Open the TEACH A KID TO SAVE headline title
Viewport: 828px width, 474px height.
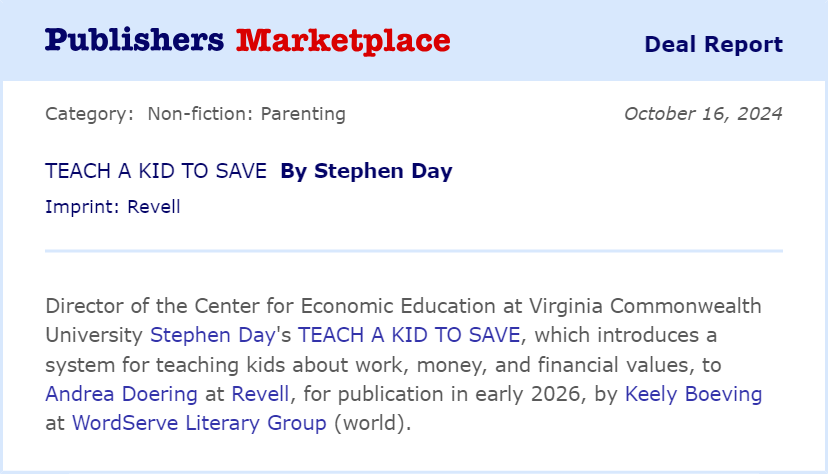pyautogui.click(x=156, y=171)
